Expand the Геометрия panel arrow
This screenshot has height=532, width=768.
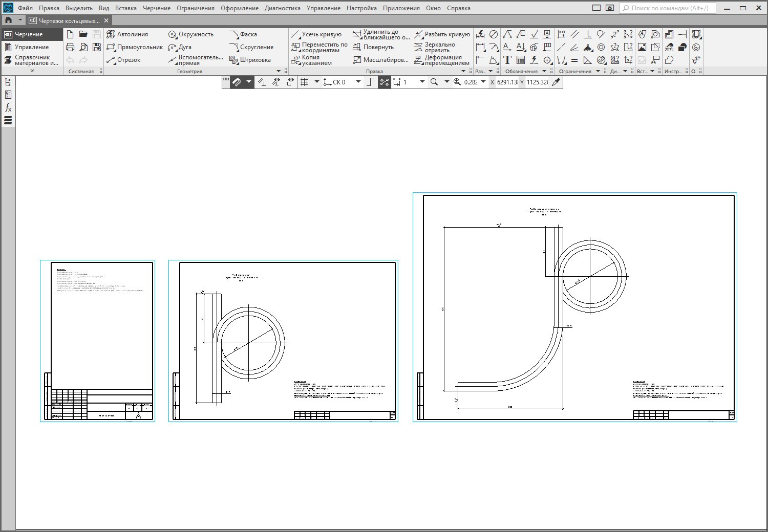point(279,71)
